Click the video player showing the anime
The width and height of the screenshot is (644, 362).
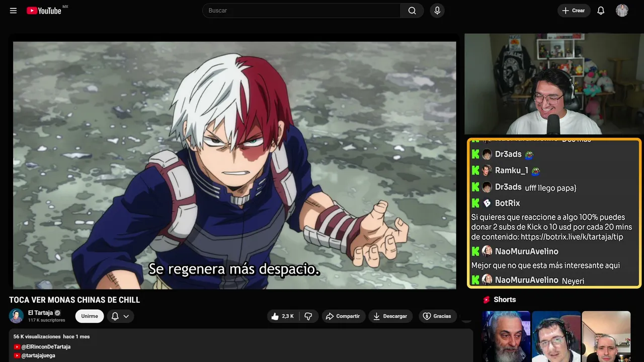234,165
